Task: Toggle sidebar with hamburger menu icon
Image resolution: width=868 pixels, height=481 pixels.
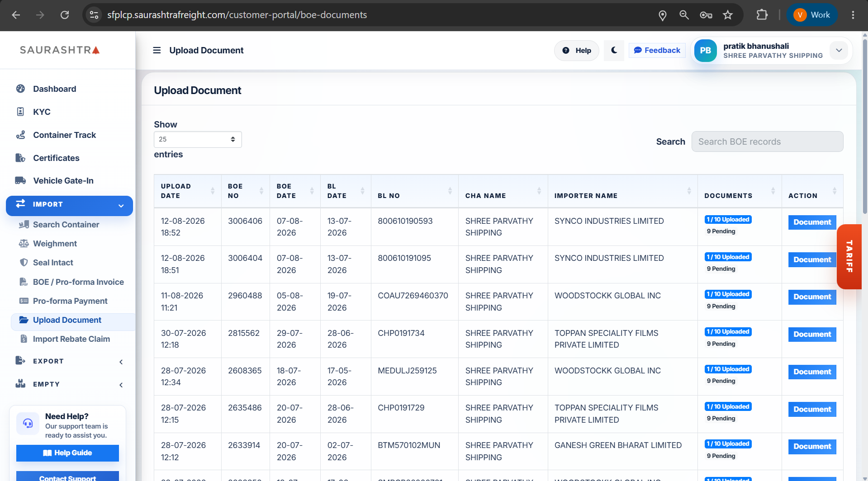Action: (x=157, y=50)
